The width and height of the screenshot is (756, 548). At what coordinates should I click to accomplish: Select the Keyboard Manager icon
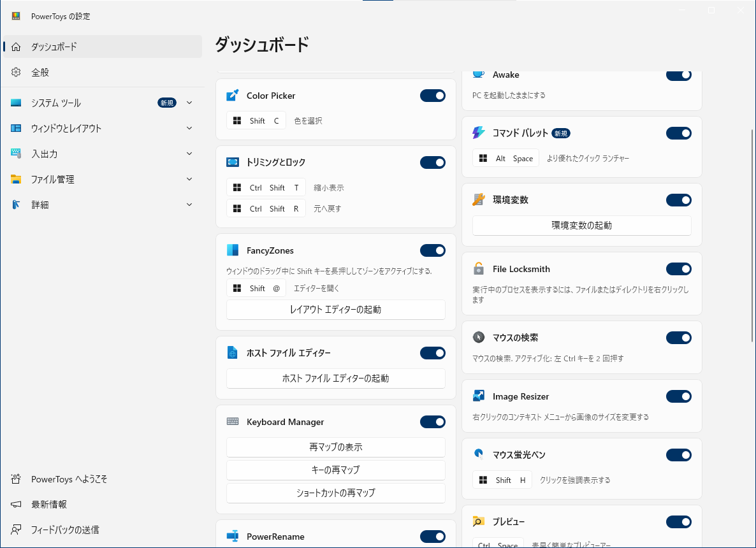coord(233,422)
